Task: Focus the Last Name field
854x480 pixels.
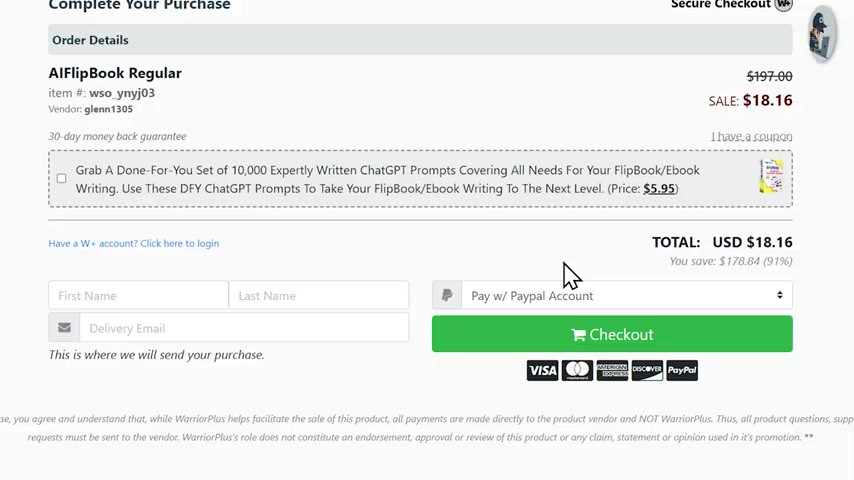Action: point(319,295)
